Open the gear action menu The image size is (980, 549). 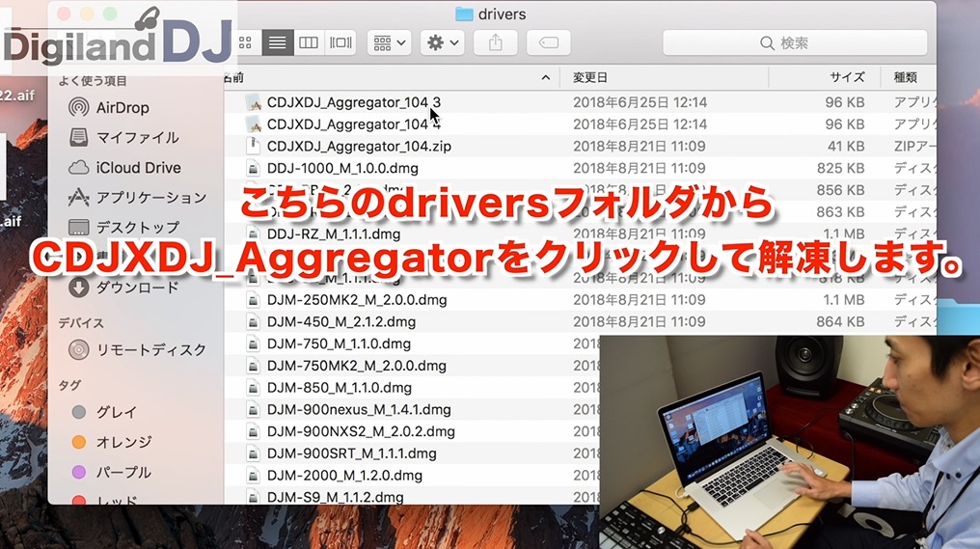coord(443,42)
